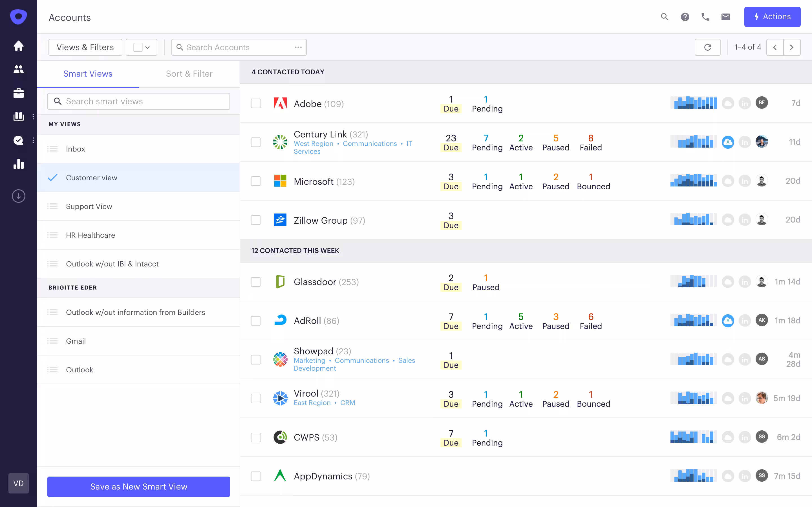
Task: Open the selection dropdown next to select-all checkbox
Action: point(148,47)
